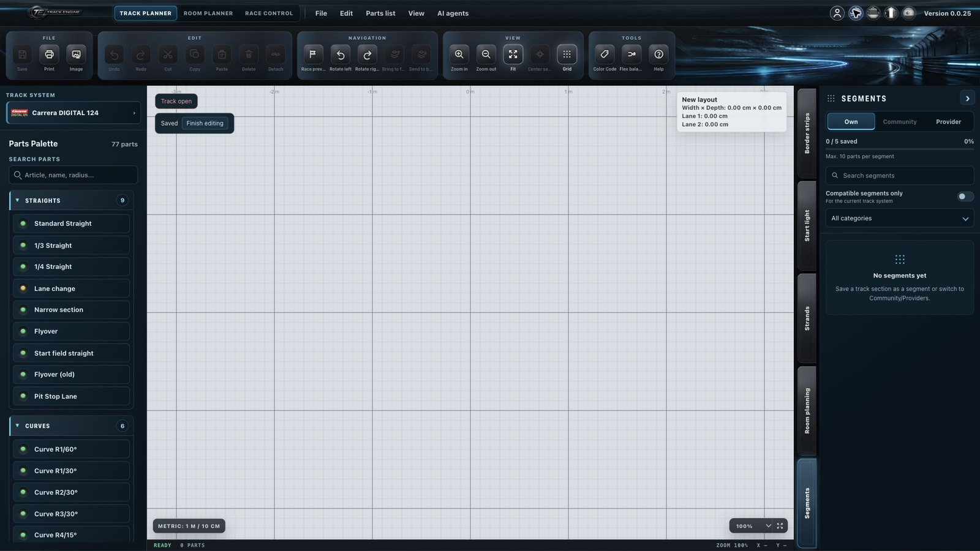Switch to Track Planner tab
The image size is (980, 551).
[x=145, y=13]
